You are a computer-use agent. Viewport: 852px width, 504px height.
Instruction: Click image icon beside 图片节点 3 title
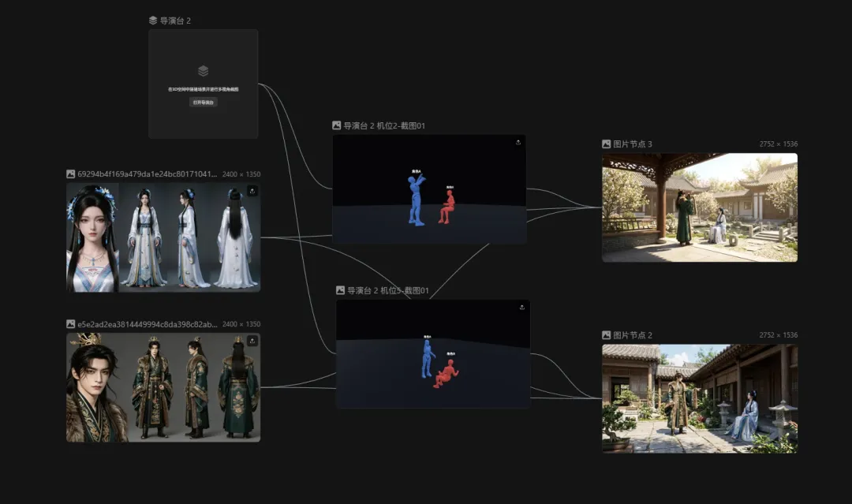[607, 144]
